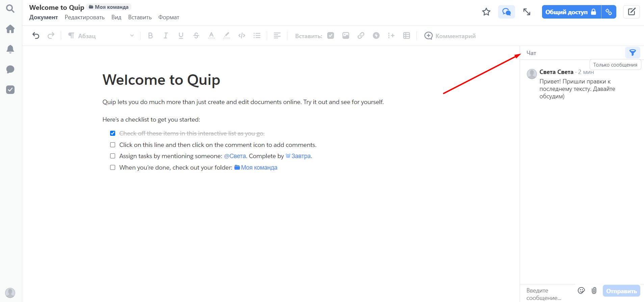Screen dimensions: 644x302
Task: Open the Моя команда folder link in checklist
Action: [256, 168]
